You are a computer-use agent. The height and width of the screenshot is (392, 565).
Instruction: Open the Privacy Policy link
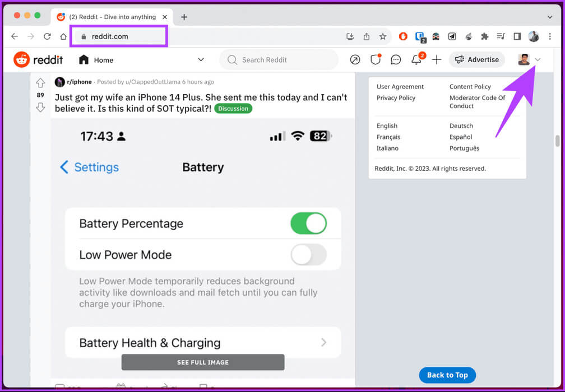[396, 98]
